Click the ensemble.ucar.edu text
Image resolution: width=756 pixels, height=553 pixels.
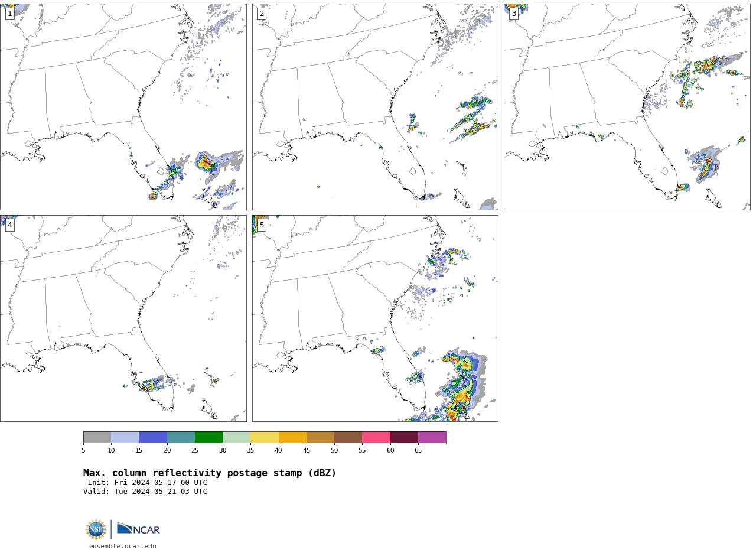[x=123, y=546]
